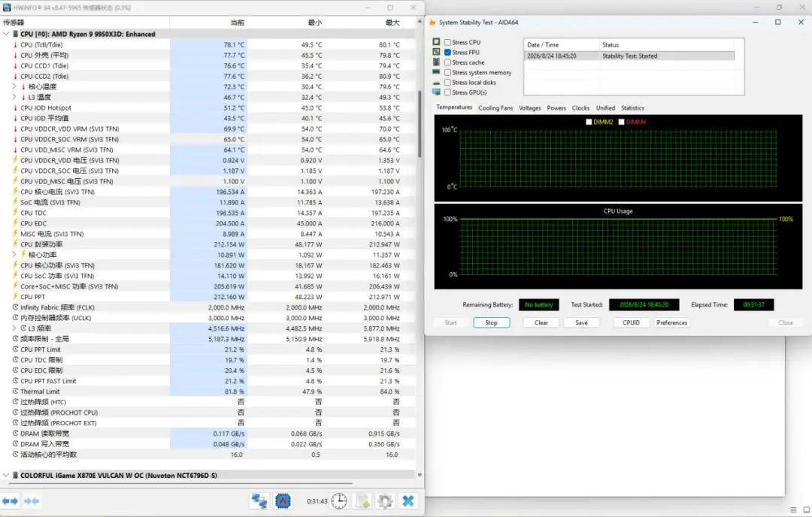The width and height of the screenshot is (812, 517).
Task: Collapse the COLORFUL iGame X870E VULCAN group
Action: [6, 475]
